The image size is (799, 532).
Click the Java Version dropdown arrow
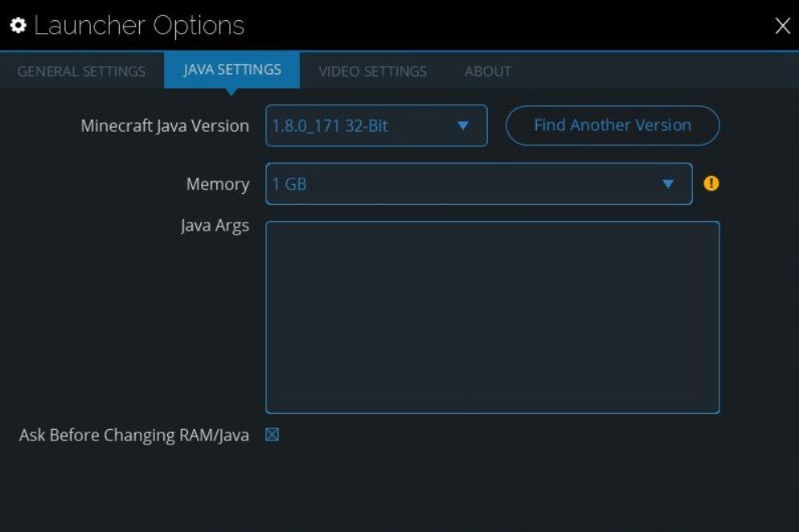click(463, 125)
